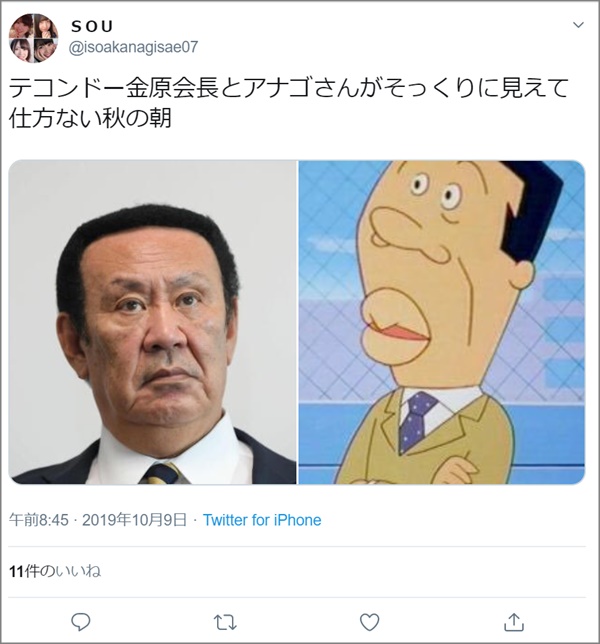Open the display name SOU
600x644 pixels.
click(x=92, y=27)
